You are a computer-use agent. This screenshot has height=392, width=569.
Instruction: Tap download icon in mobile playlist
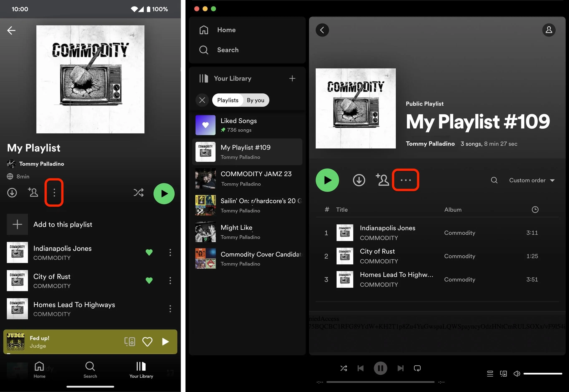tap(12, 193)
